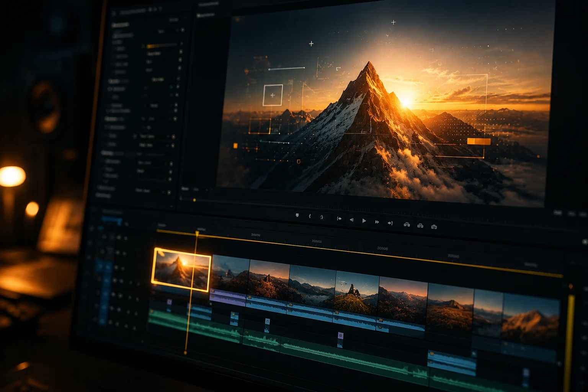Click the double-arrow fast-forward button
This screenshot has height=392, width=588.
coord(377,222)
